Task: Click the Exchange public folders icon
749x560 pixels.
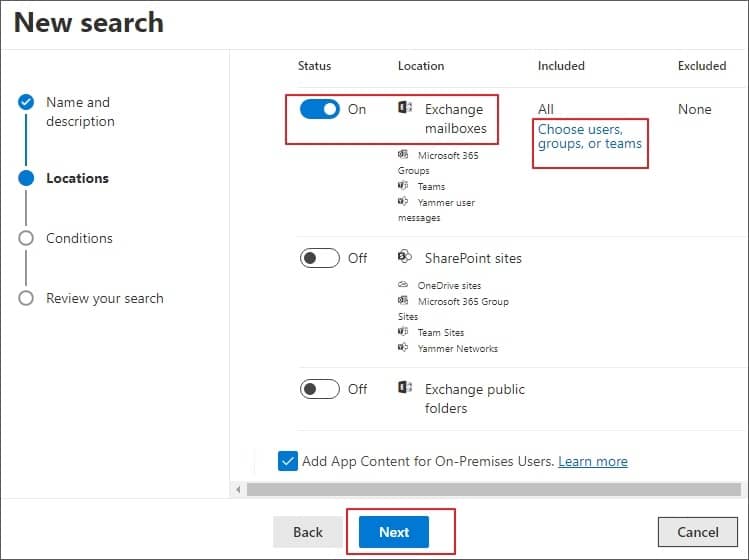Action: pos(405,387)
